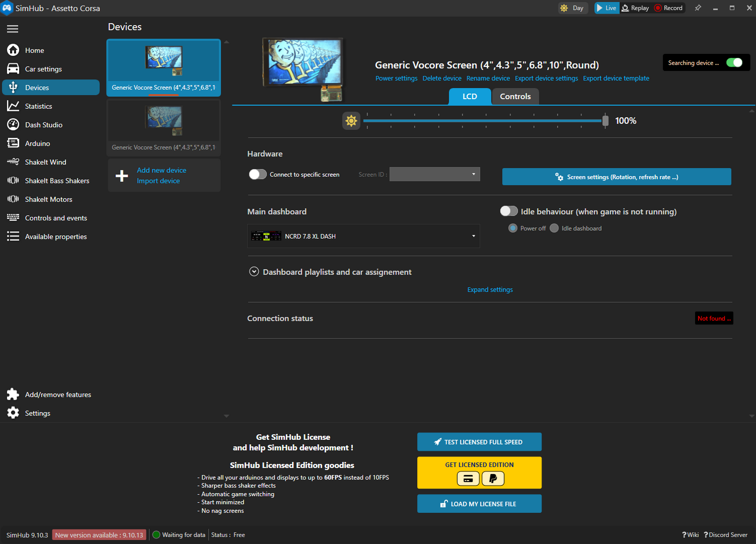
Task: Switch to the Controls tab
Action: point(515,96)
